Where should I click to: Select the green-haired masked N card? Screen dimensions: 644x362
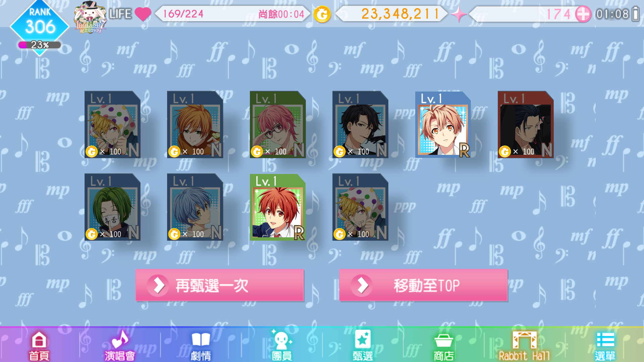pos(112,207)
